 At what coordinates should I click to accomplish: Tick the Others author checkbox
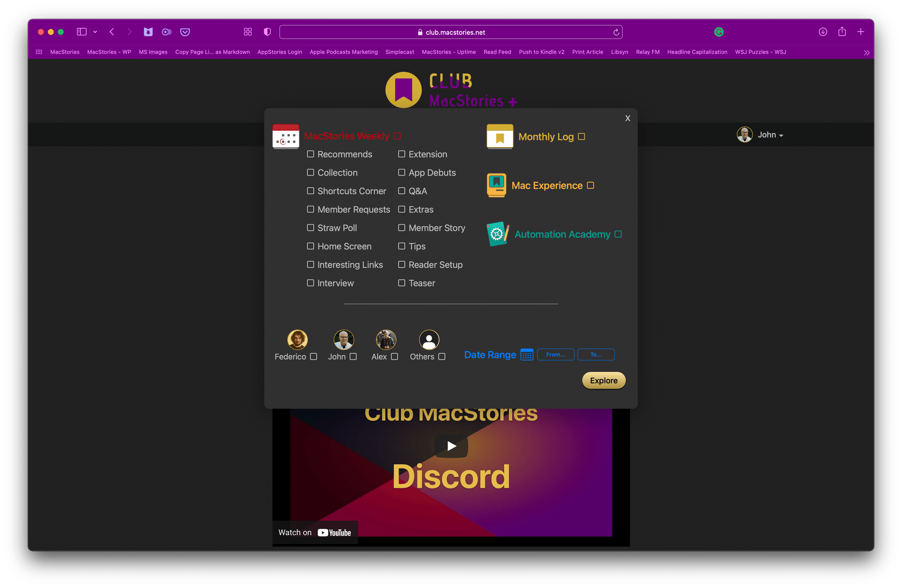[442, 356]
